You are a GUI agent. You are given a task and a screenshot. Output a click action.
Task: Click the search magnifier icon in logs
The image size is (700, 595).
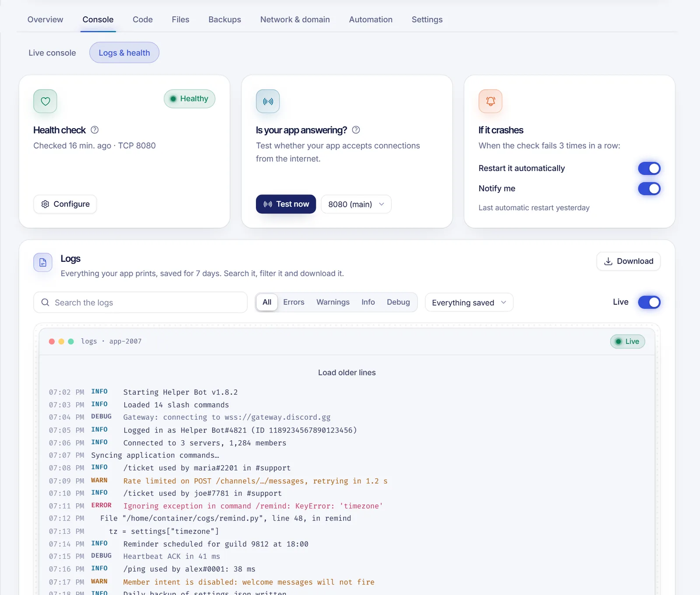pos(45,303)
